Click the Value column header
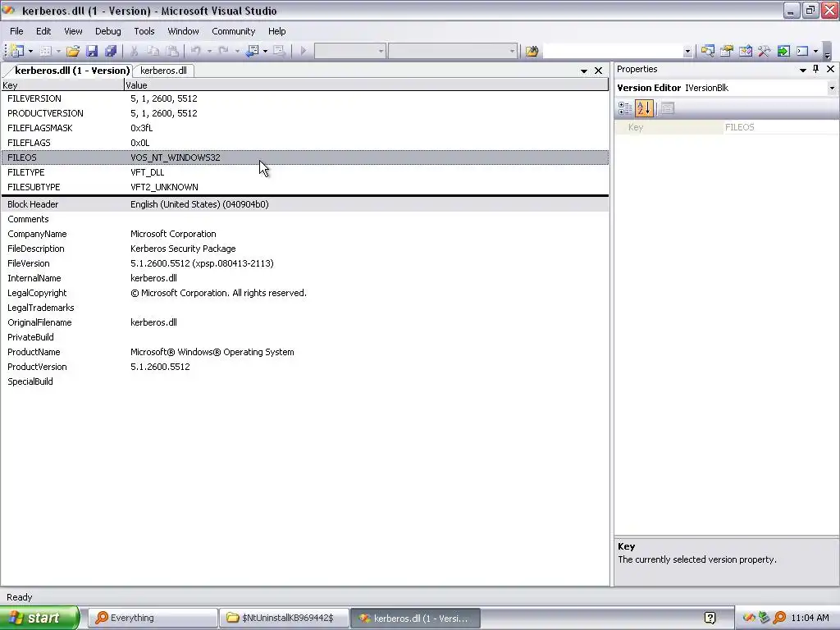 coord(367,85)
